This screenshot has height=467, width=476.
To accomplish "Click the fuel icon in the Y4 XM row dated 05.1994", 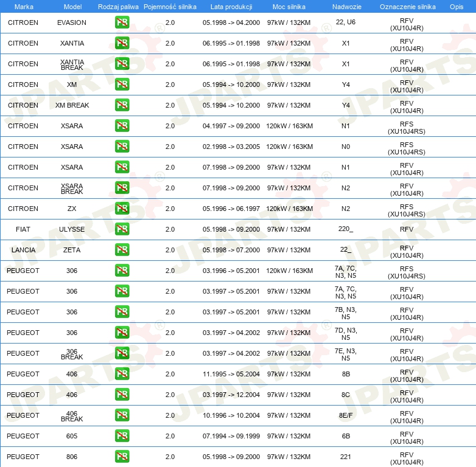I will 122,85.
